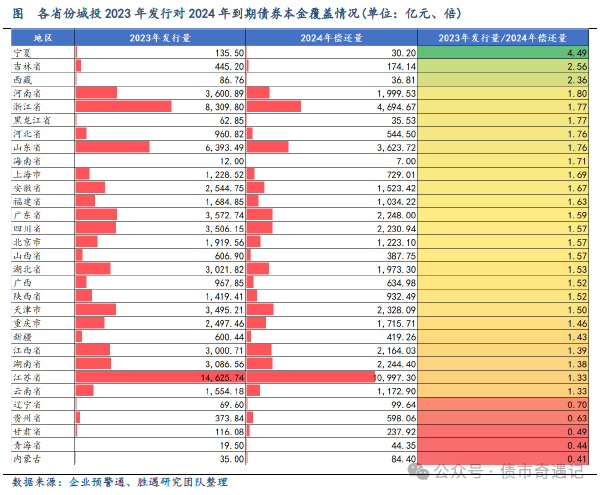
Task: Select the 湖南省 row label
Action: [x=27, y=364]
